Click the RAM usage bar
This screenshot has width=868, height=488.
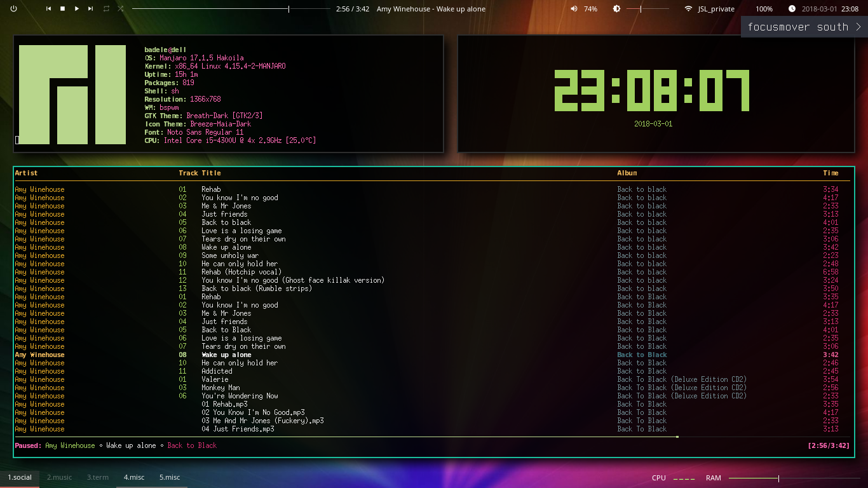(x=793, y=478)
